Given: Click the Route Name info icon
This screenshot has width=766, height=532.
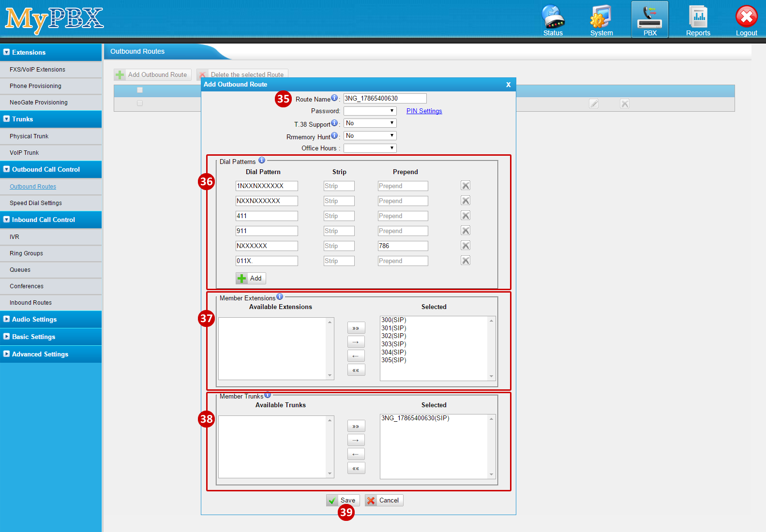Looking at the screenshot, I should coord(334,98).
